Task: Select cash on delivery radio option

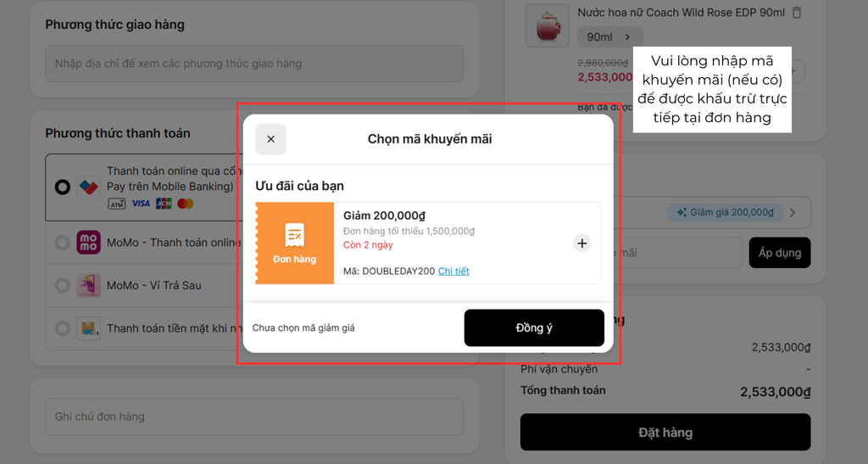Action: 63,328
